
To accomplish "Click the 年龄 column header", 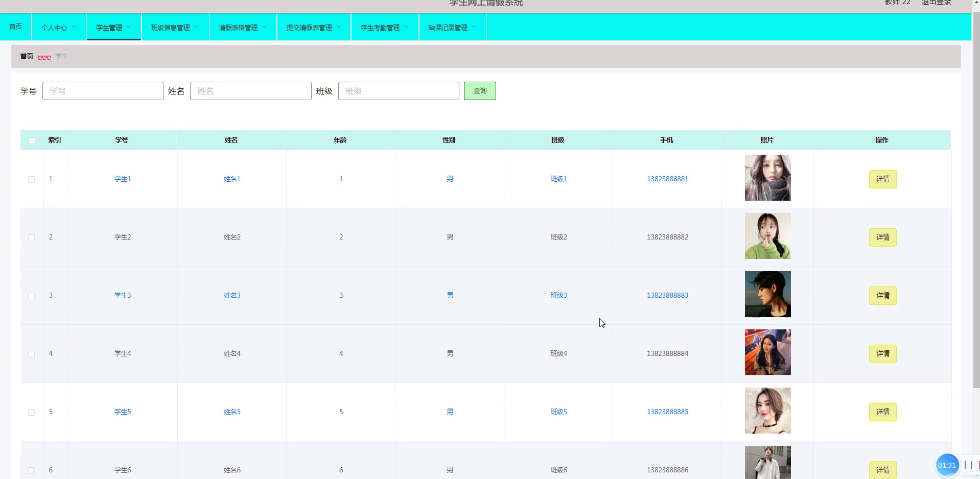I will click(x=340, y=140).
